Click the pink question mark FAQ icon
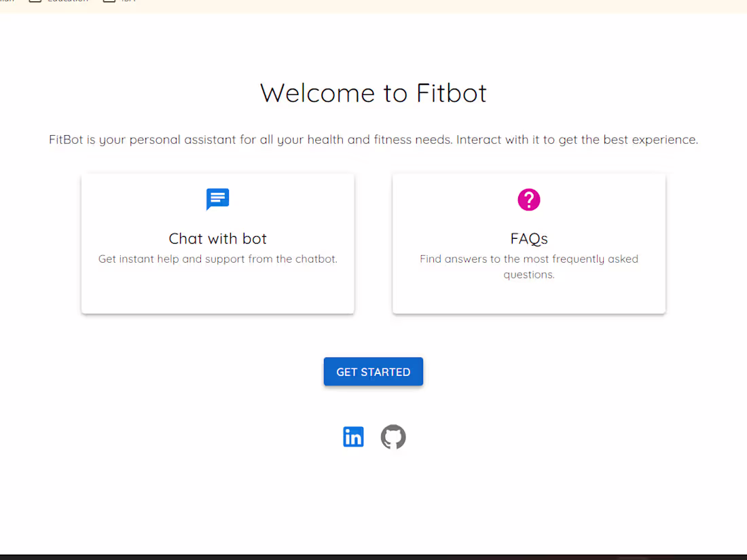Viewport: 747px width, 560px height. [528, 199]
